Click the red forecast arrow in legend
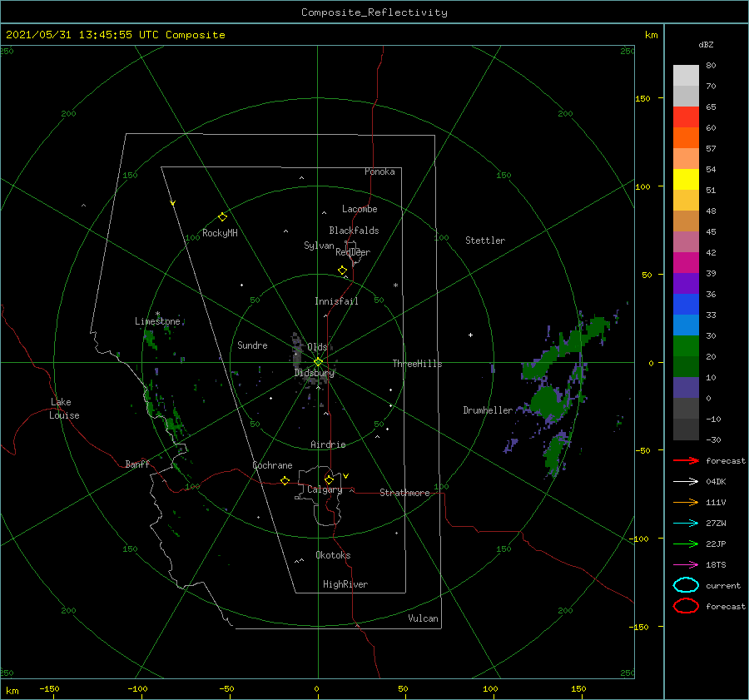Viewport: 749px width, 700px height. 686,460
